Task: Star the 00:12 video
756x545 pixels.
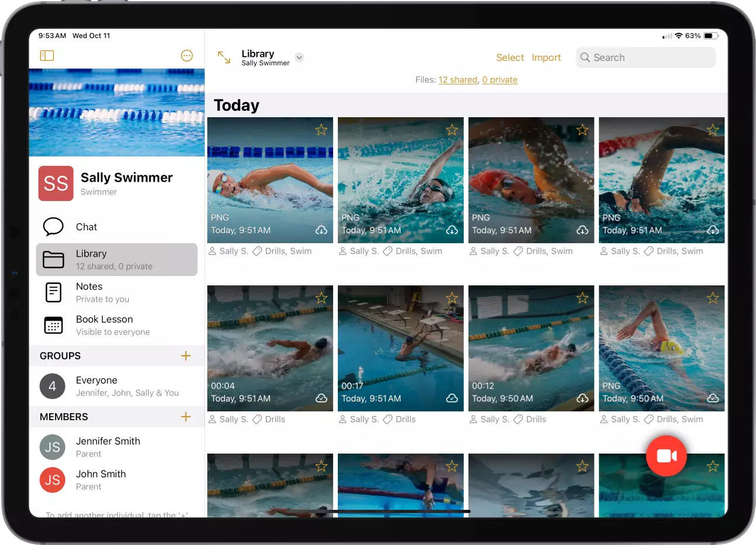Action: (582, 298)
